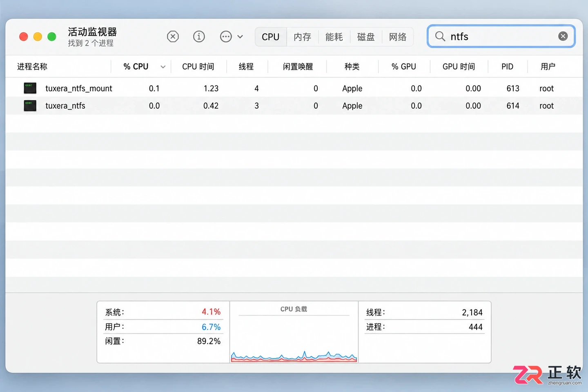Switch to the CPU tab
The width and height of the screenshot is (588, 392).
point(271,37)
